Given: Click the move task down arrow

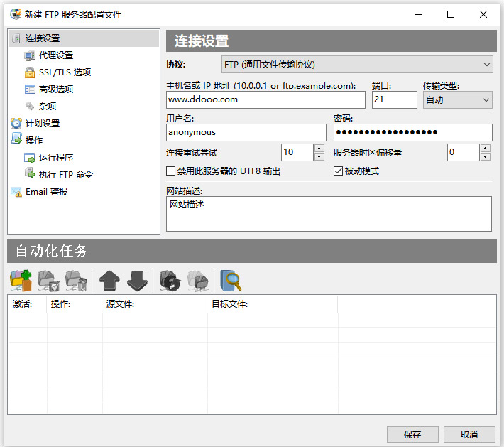Looking at the screenshot, I should pyautogui.click(x=137, y=281).
